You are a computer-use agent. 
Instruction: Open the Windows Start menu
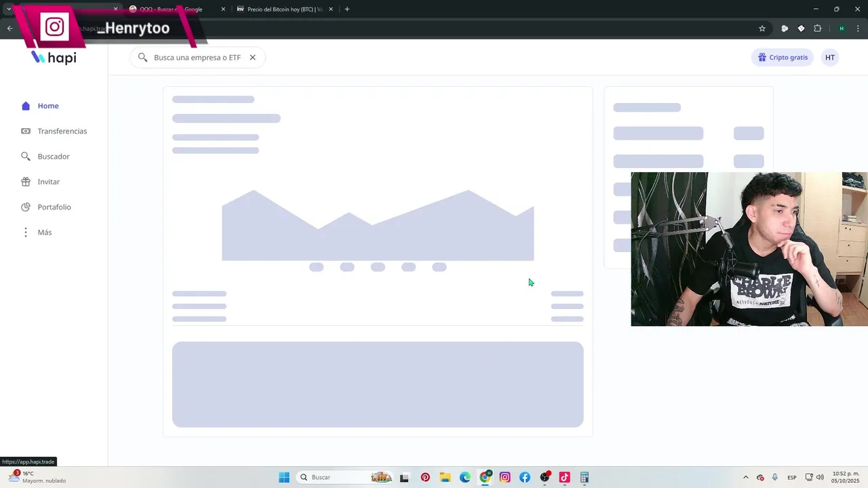tap(284, 478)
